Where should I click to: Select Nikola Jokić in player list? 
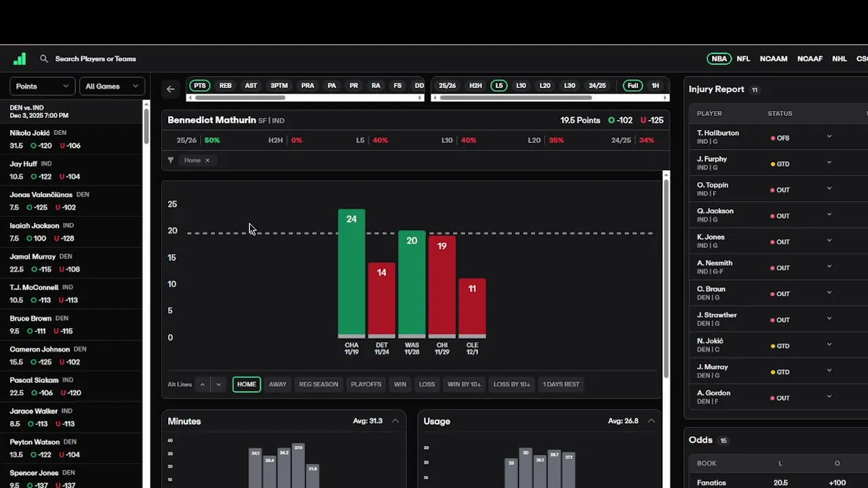pos(72,139)
